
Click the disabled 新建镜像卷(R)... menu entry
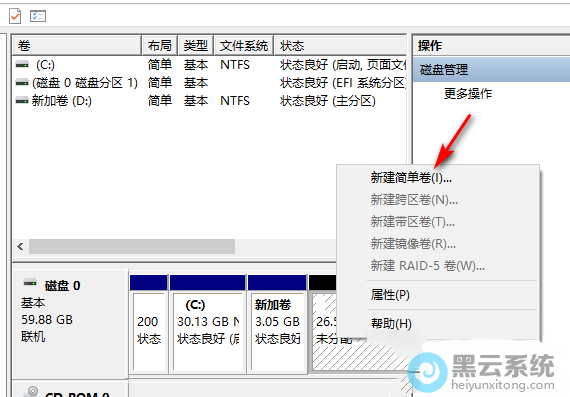pyautogui.click(x=413, y=244)
